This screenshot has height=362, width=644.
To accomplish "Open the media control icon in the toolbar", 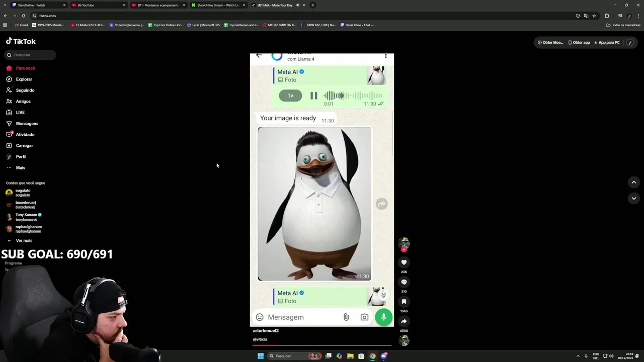I will 620,16.
